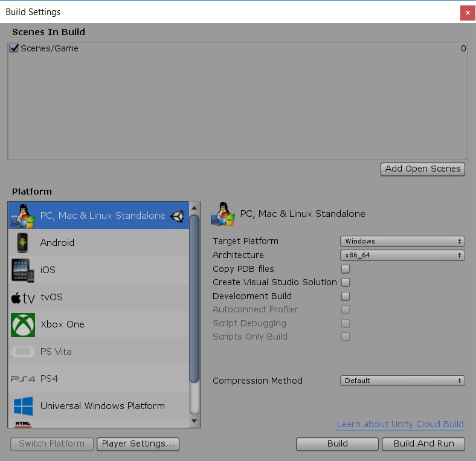Click the PS4 logo icon
The image size is (476, 461).
23,379
